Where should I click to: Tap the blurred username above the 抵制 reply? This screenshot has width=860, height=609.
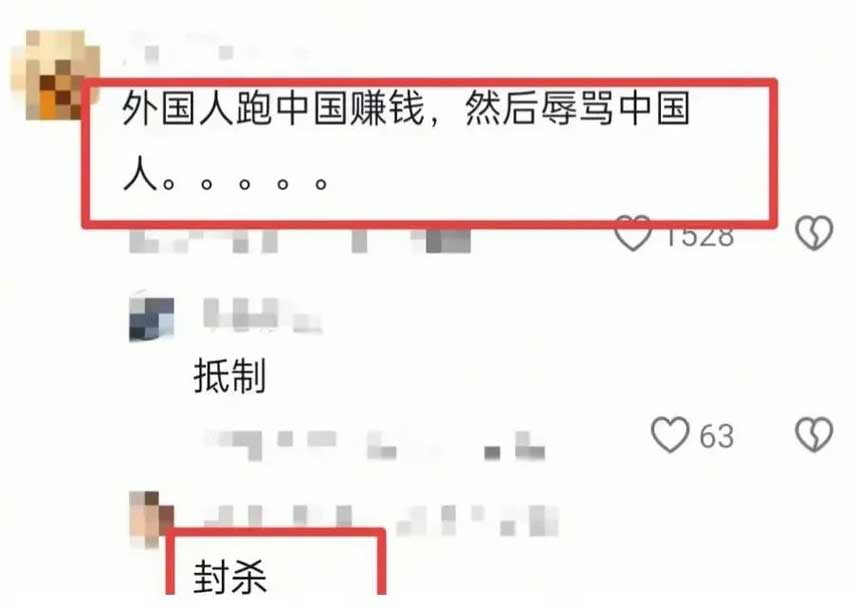pos(262,315)
